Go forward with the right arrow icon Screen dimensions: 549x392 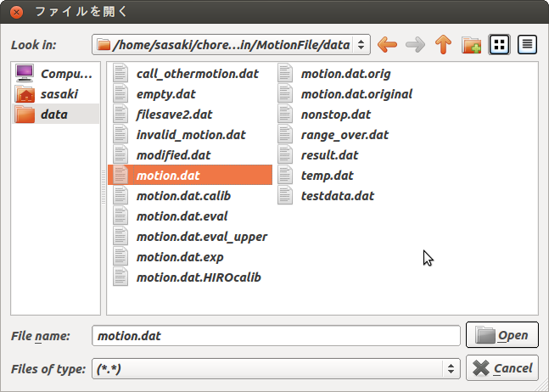tap(415, 45)
